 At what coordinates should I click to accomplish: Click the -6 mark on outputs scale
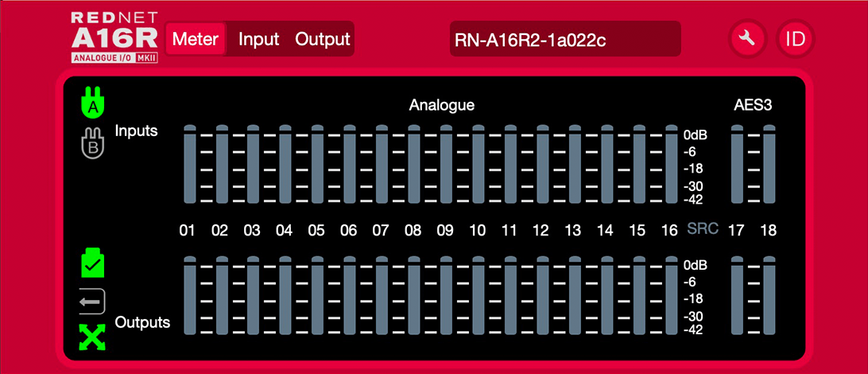click(x=689, y=282)
